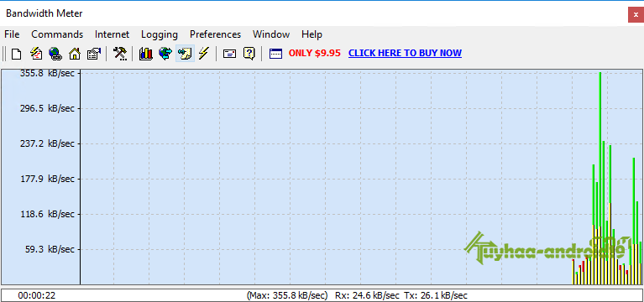
Task: Follow the CLICK HERE TO BUY NOW link
Action: [405, 53]
